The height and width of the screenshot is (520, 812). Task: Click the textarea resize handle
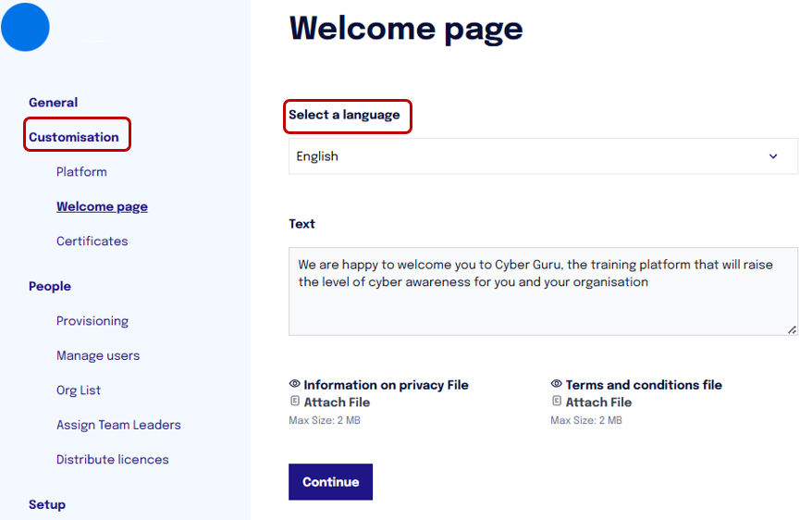pos(792,330)
